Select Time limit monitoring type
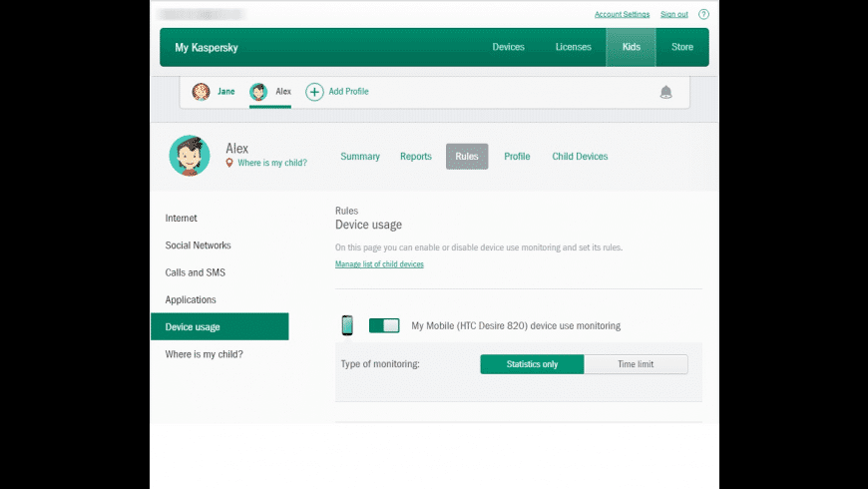 [636, 364]
